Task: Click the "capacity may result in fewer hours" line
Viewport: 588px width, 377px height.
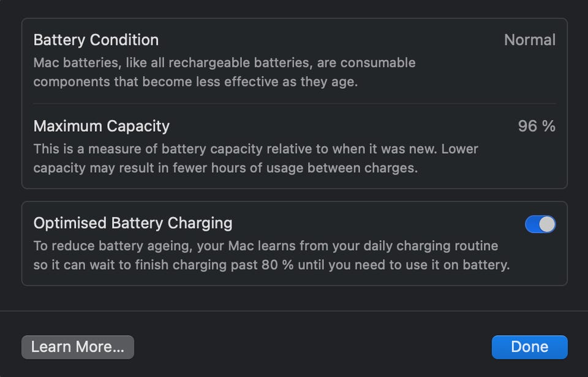Action: tap(225, 167)
